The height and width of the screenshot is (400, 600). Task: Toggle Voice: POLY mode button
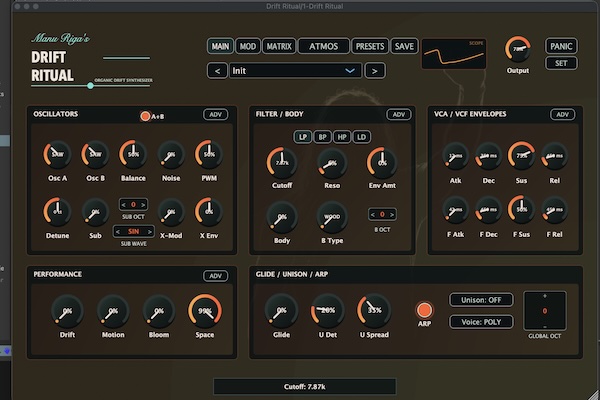click(x=481, y=322)
